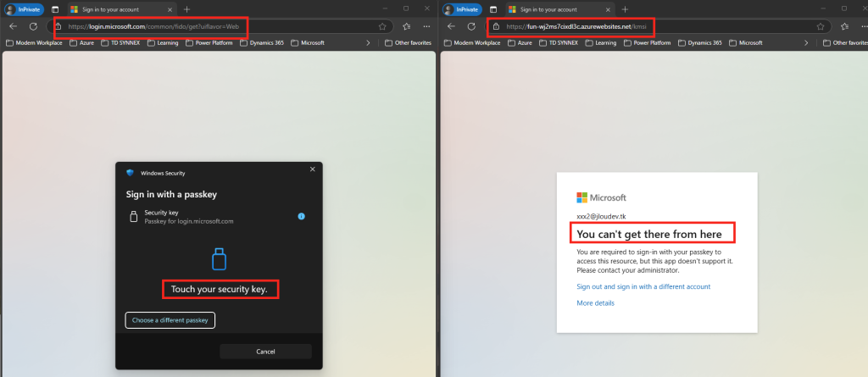Open Microsoft favorites folder in right browser
868x377 pixels.
[746, 42]
